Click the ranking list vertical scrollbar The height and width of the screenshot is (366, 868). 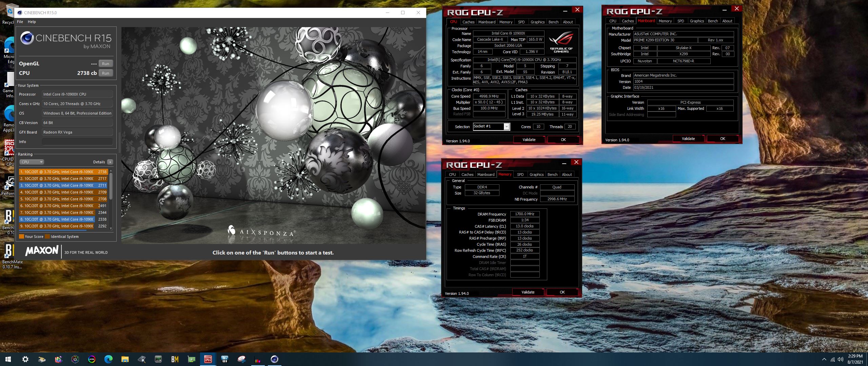[111, 186]
